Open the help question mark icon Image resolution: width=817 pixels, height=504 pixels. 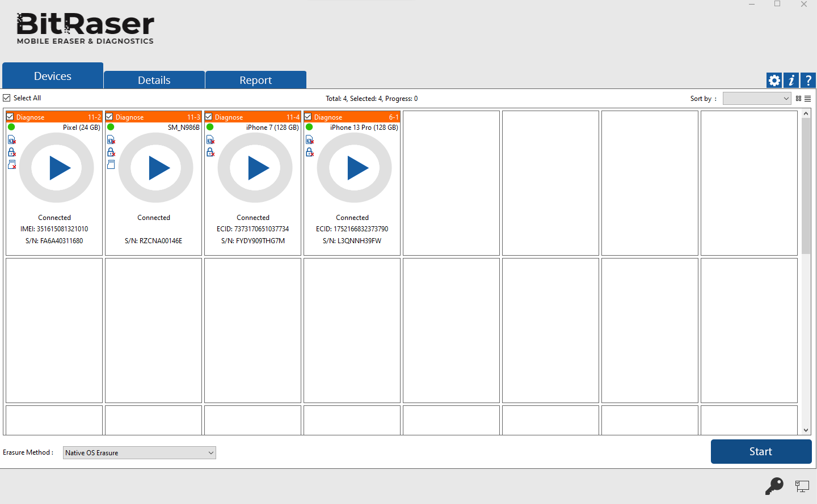(x=808, y=81)
